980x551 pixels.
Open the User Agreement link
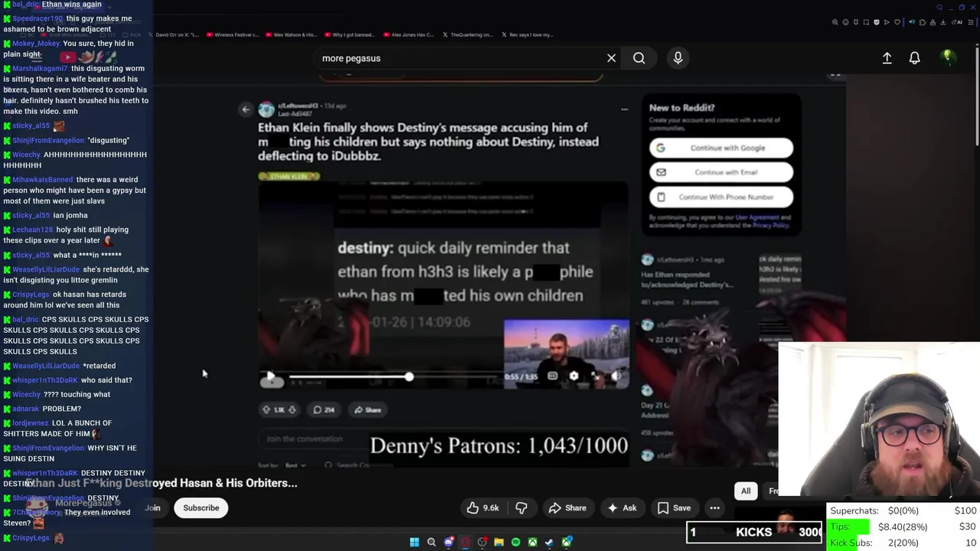tap(757, 218)
